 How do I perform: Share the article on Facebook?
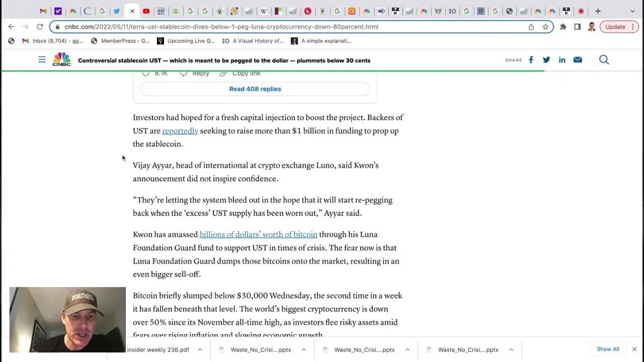[531, 60]
